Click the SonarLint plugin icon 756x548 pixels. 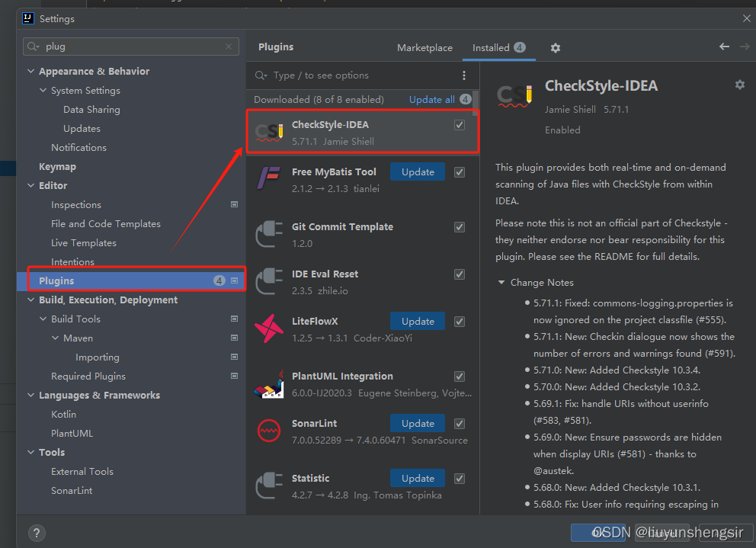(x=269, y=431)
